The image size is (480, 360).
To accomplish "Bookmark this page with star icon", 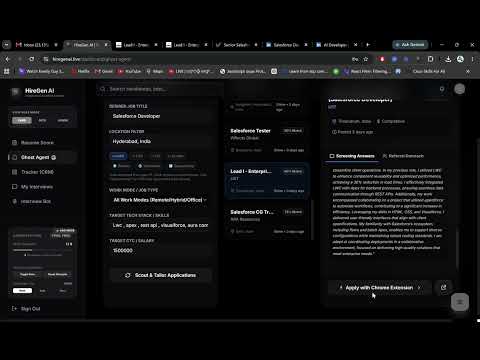I will coord(366,59).
